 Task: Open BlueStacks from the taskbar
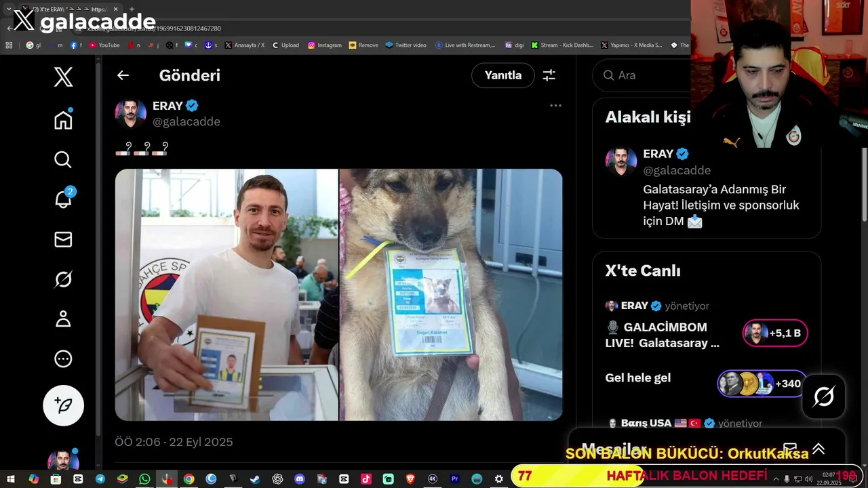point(122,479)
